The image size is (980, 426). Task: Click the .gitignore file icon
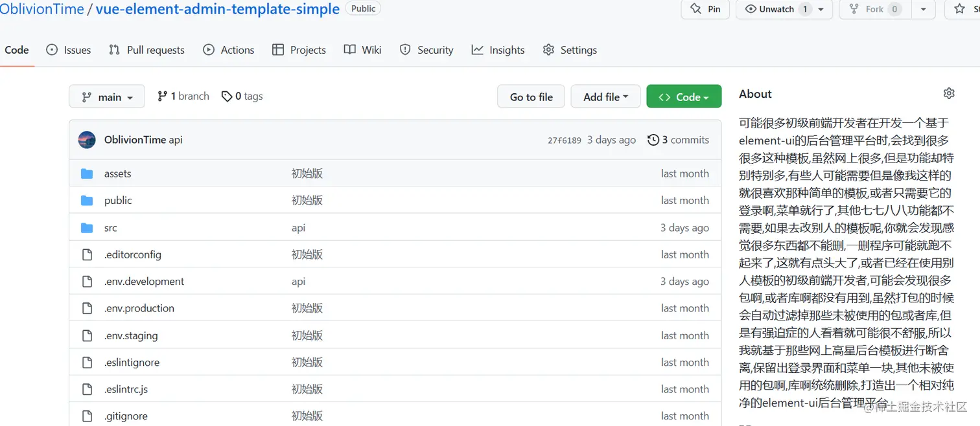[87, 416]
